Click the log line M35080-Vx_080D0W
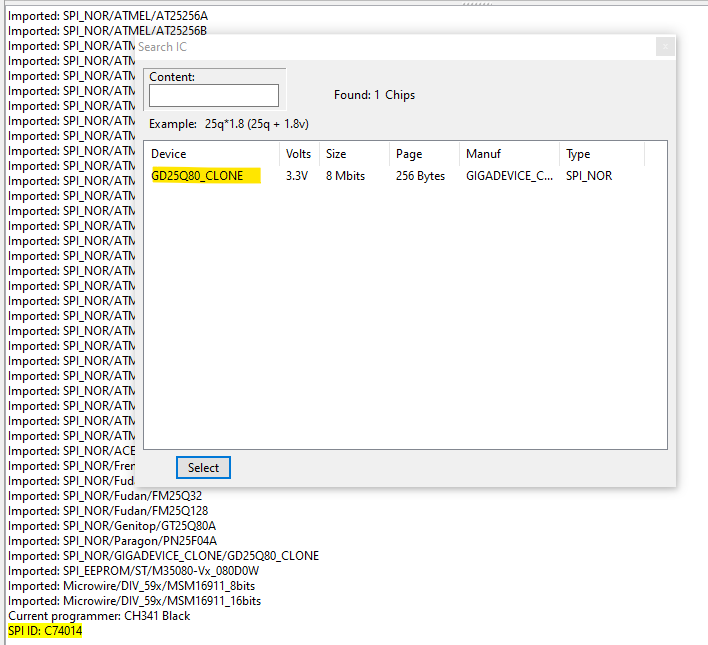 pos(134,571)
